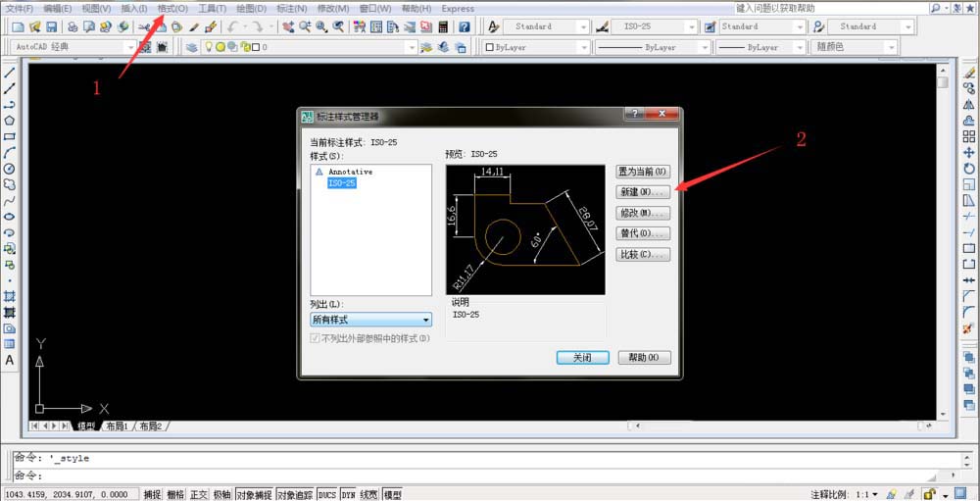Select the Rectangle tool in Draw toolbar
This screenshot has width=980, height=501.
click(x=10, y=136)
